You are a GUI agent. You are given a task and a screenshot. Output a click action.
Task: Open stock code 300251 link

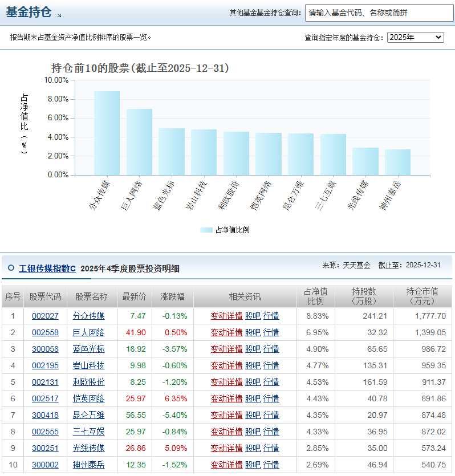click(x=45, y=448)
